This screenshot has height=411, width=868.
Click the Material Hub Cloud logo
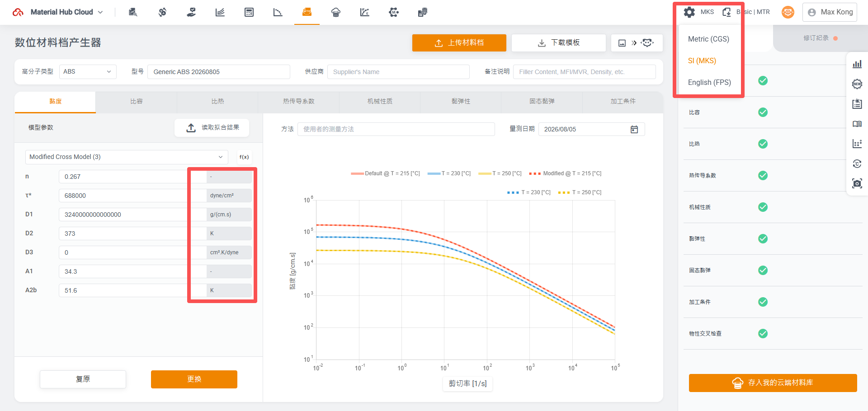(18, 12)
